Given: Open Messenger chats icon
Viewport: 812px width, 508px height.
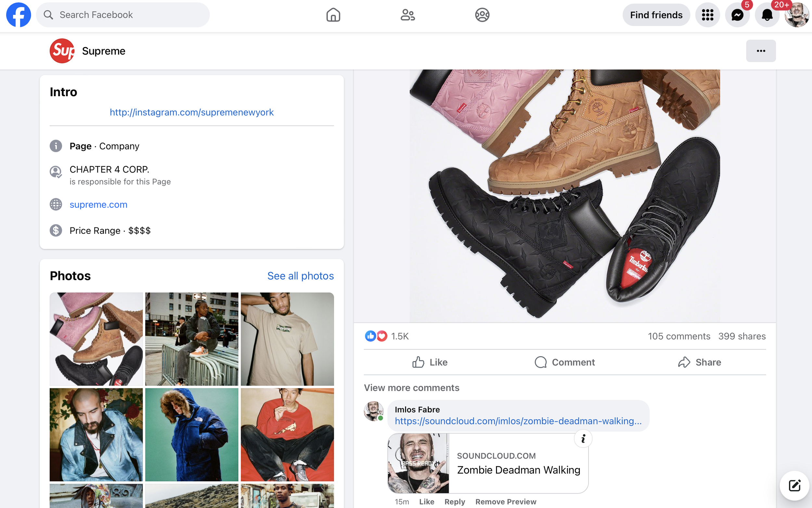Looking at the screenshot, I should [737, 15].
